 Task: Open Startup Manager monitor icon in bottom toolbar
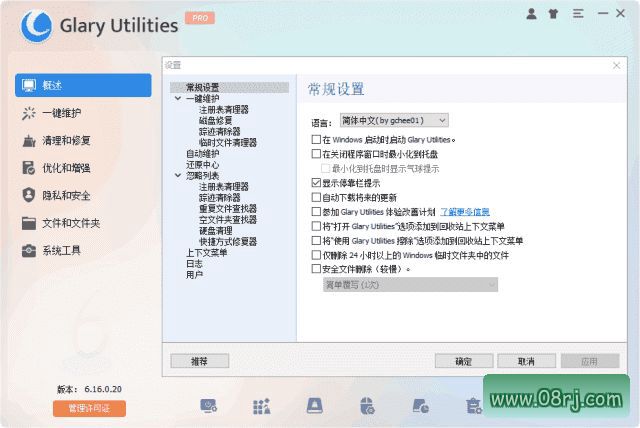click(209, 406)
